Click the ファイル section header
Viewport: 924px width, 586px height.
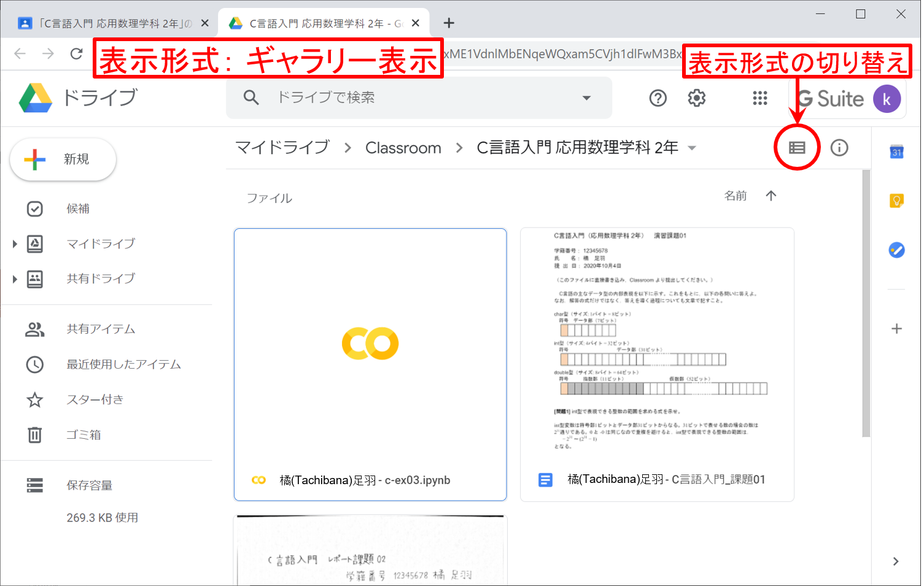(270, 198)
